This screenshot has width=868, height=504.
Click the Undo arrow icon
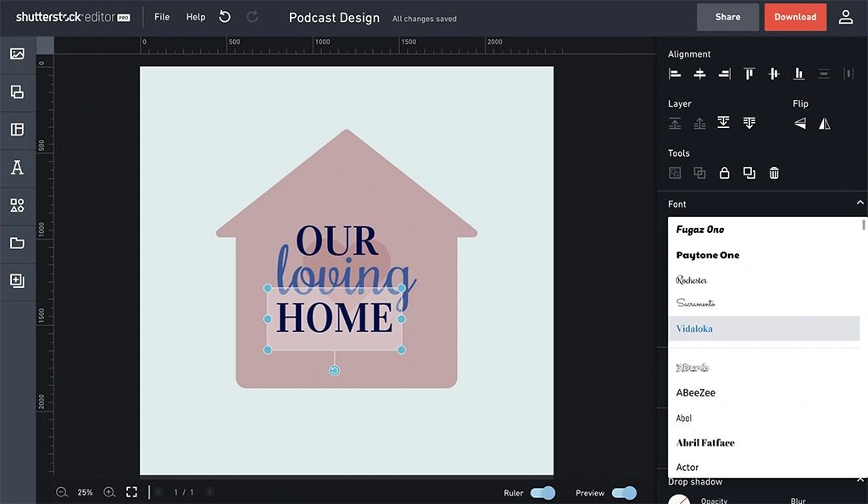pyautogui.click(x=223, y=16)
